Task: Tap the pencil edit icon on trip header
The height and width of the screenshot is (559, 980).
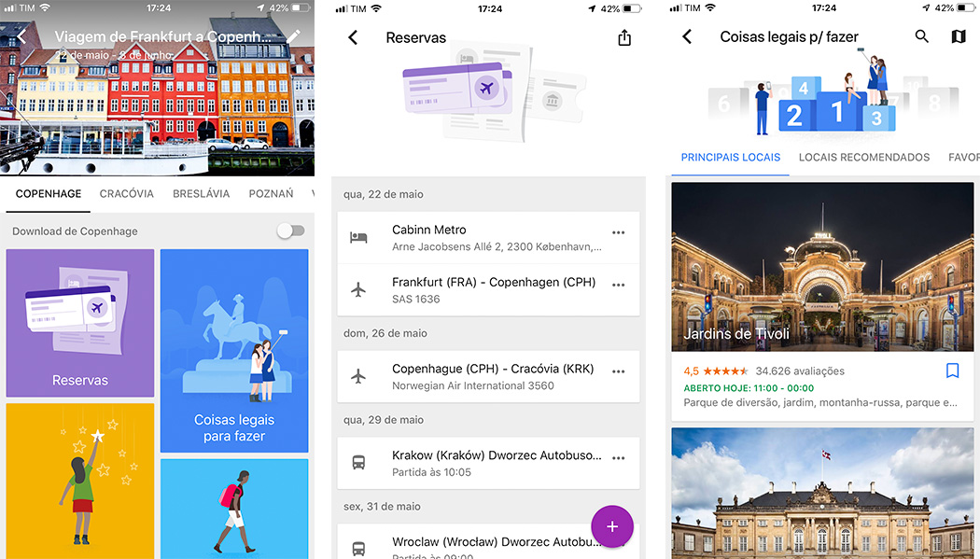Action: (293, 36)
